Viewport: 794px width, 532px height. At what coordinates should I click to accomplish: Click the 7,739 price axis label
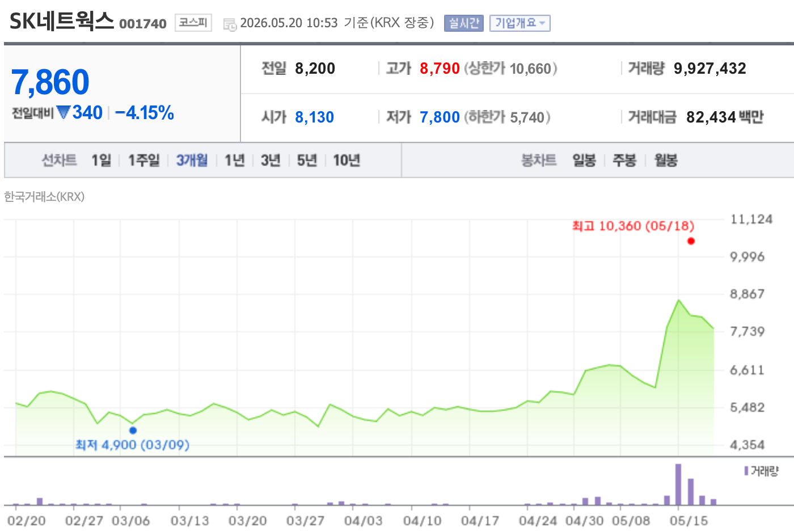tap(747, 332)
